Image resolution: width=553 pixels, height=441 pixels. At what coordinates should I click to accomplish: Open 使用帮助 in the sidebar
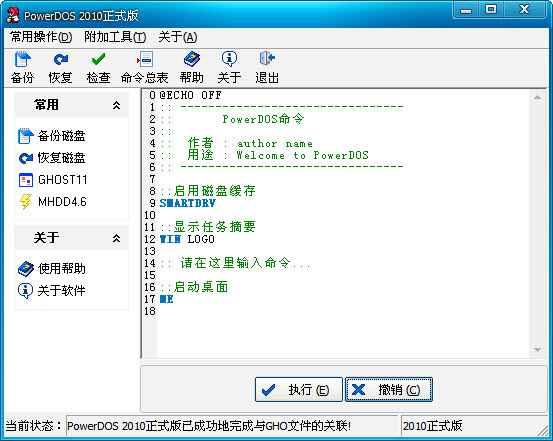click(51, 269)
